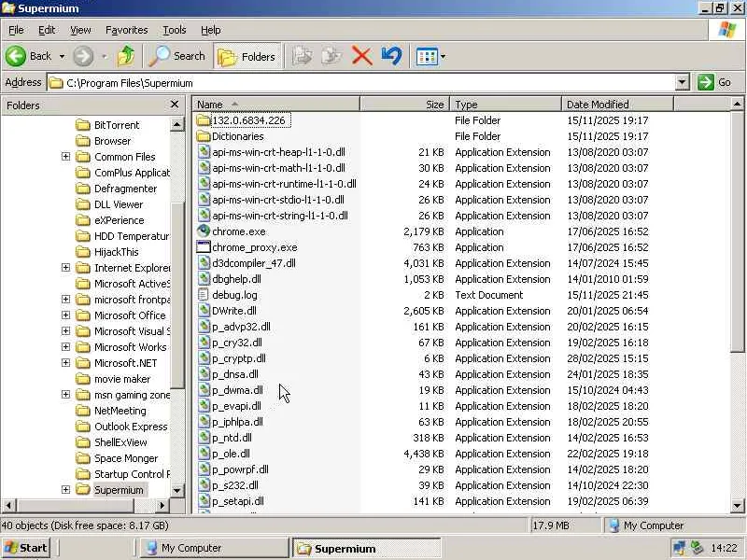
Task: Click safely remove hardware tray icon
Action: tap(698, 548)
